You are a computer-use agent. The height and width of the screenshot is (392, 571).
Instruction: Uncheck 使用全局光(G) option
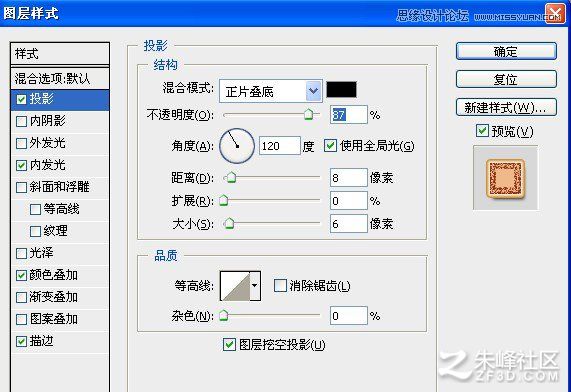pos(330,146)
